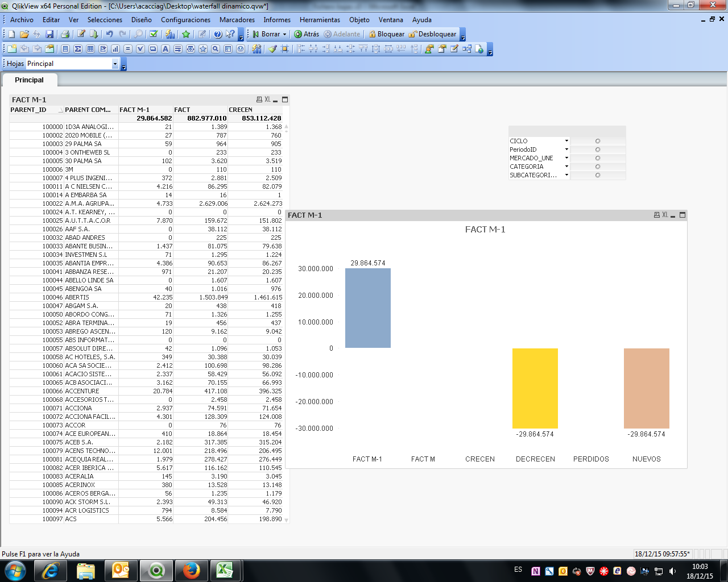Create a Search Object magnifier icon

pyautogui.click(x=216, y=49)
